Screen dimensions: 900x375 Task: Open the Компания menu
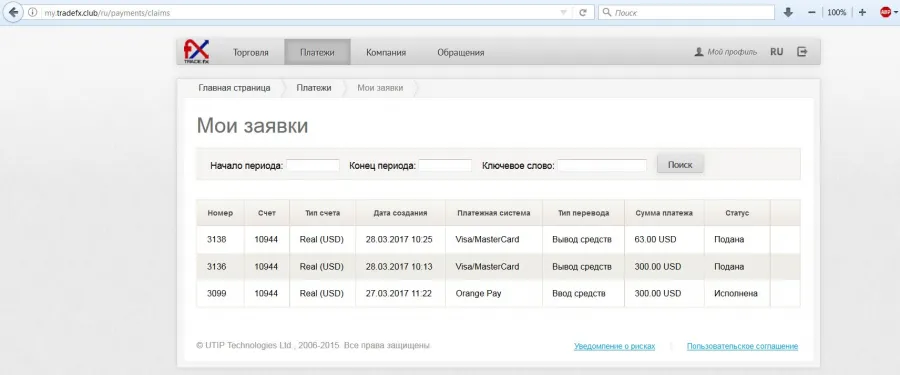tap(386, 52)
